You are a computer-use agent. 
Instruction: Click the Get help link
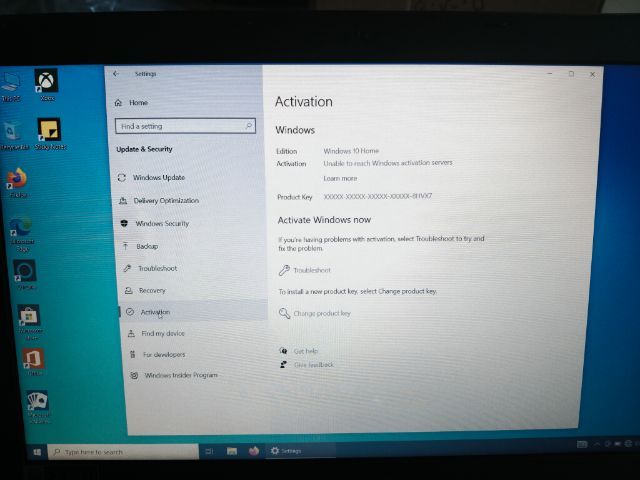(x=306, y=351)
